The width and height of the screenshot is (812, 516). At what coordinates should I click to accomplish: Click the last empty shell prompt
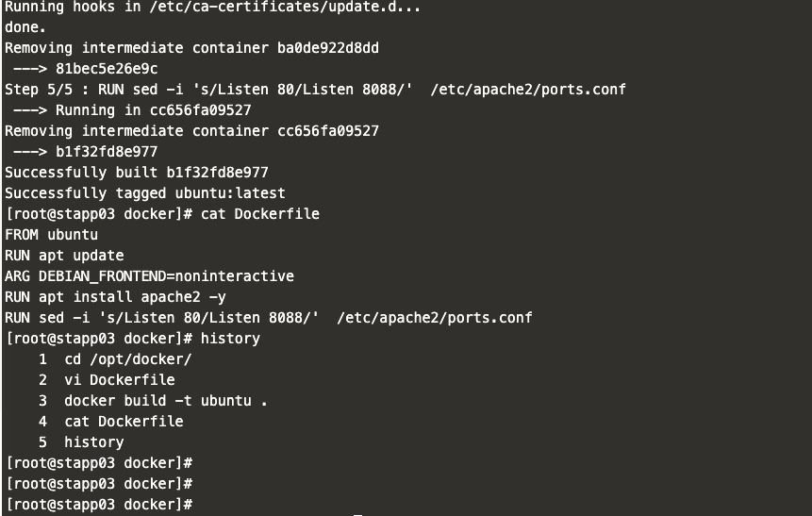pyautogui.click(x=99, y=505)
